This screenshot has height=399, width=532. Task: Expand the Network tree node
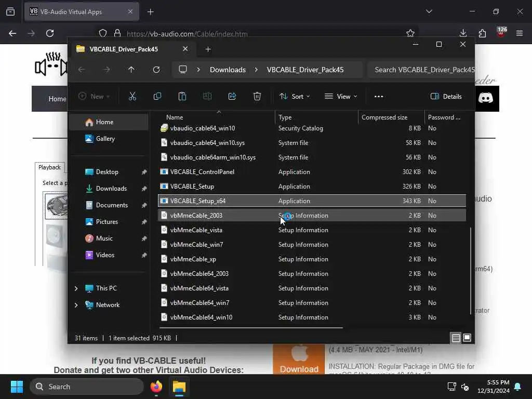(76, 305)
